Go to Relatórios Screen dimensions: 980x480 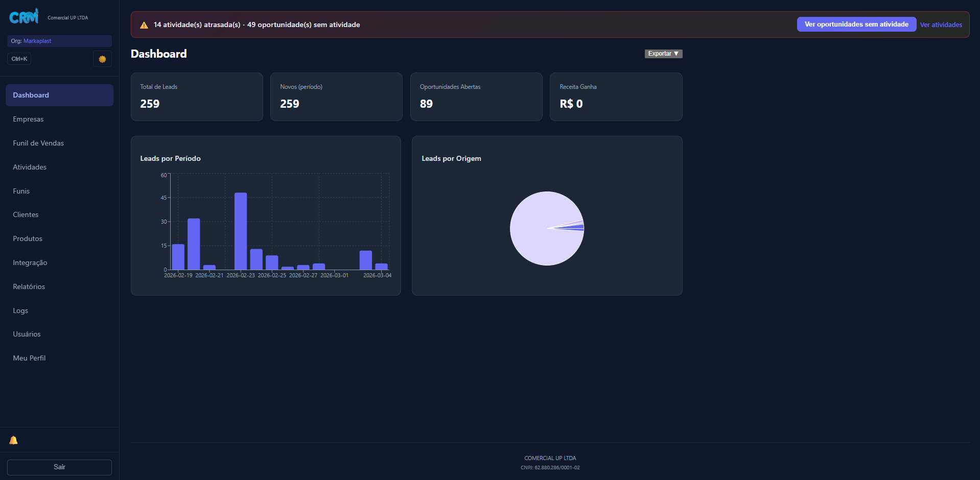tap(29, 286)
